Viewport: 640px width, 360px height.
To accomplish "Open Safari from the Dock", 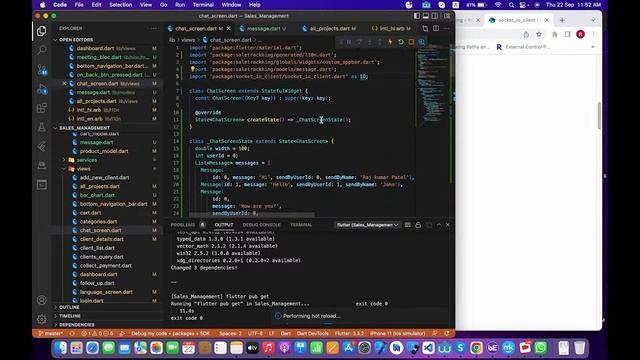I will [x=92, y=348].
